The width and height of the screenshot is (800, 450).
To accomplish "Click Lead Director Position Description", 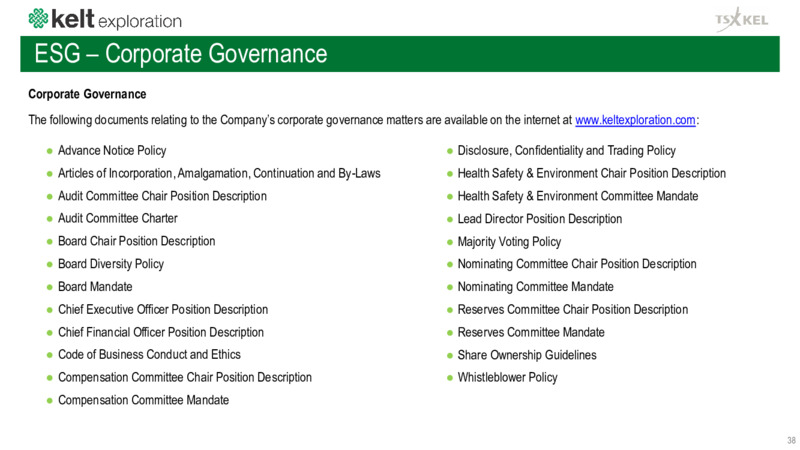I will click(x=540, y=219).
